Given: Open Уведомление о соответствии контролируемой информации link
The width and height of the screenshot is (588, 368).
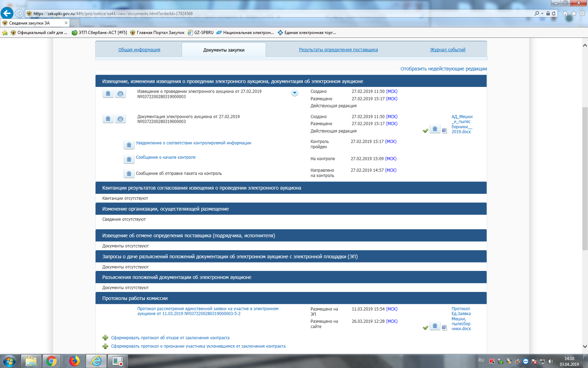Looking at the screenshot, I should coord(193,143).
